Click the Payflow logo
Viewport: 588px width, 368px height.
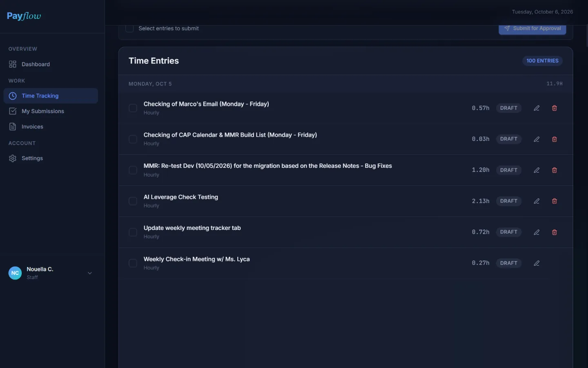(24, 16)
